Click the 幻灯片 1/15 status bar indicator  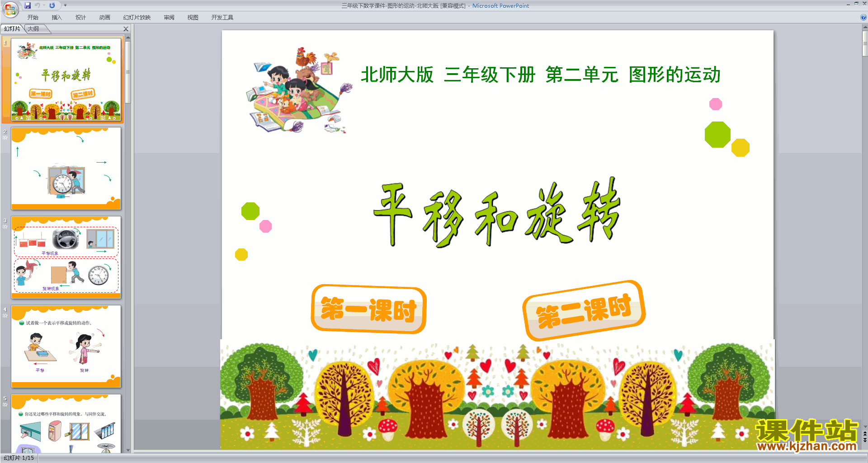pos(19,458)
